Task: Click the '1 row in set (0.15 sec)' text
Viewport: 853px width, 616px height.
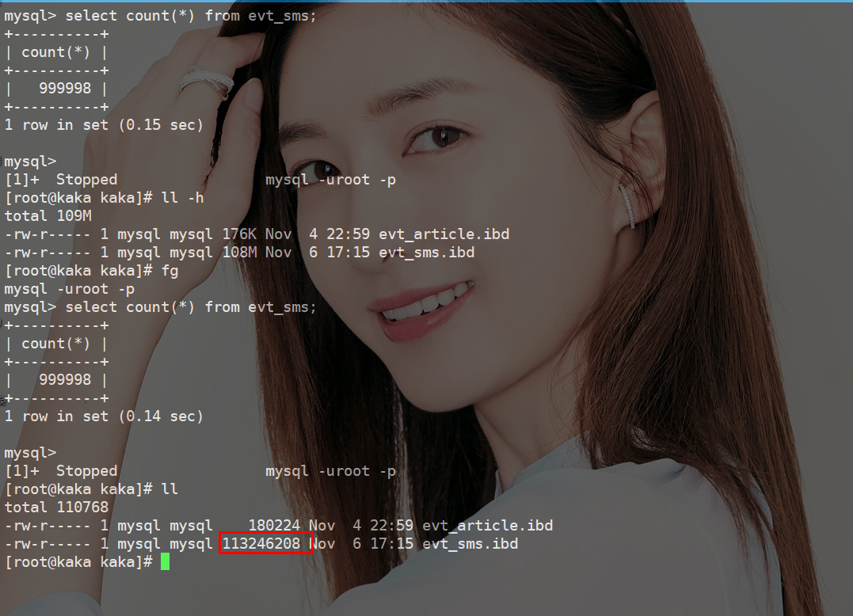Action: (x=104, y=125)
